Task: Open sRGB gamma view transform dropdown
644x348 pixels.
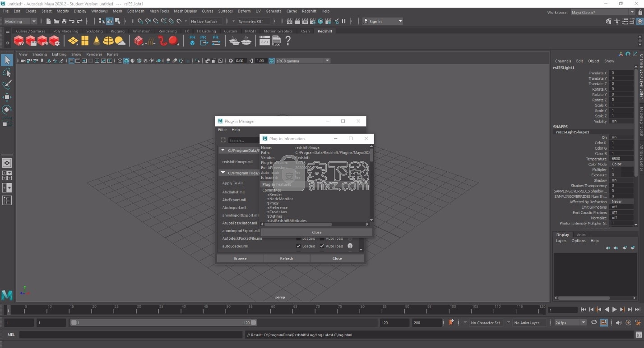Action: pyautogui.click(x=303, y=61)
